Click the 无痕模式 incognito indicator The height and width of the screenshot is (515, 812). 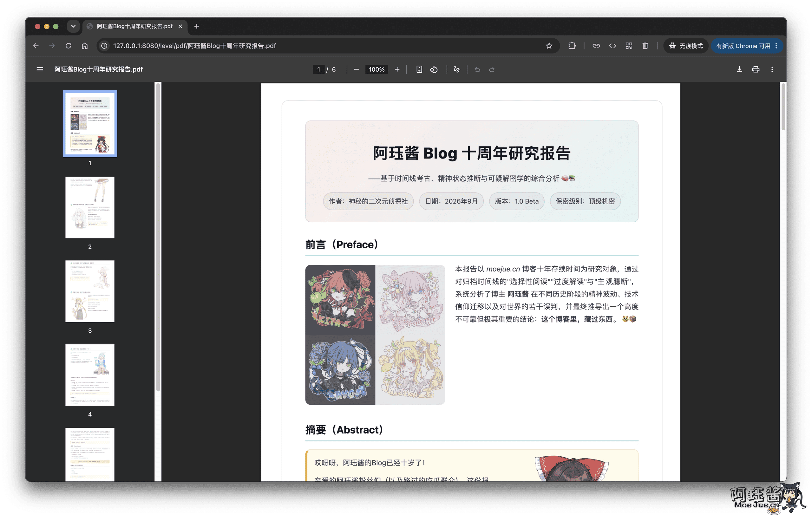[686, 46]
